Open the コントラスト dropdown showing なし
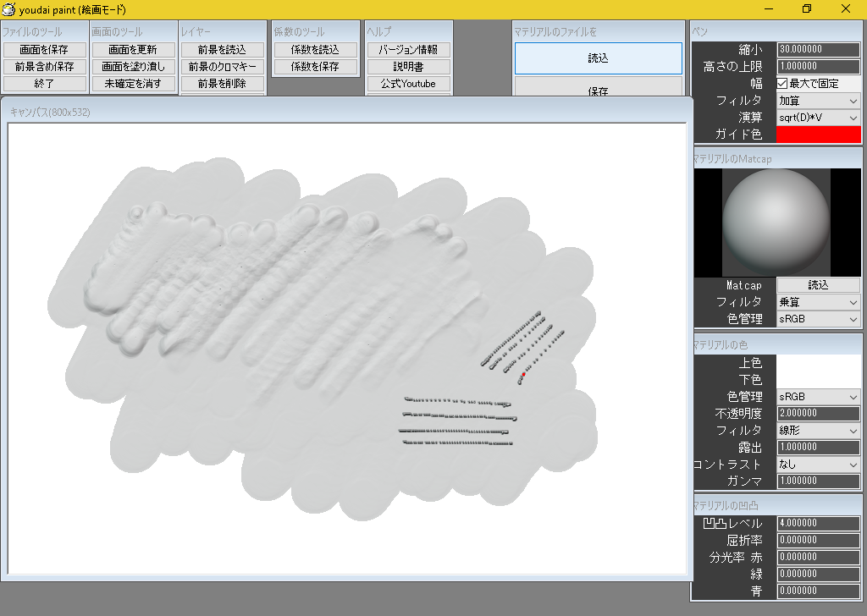 click(818, 464)
